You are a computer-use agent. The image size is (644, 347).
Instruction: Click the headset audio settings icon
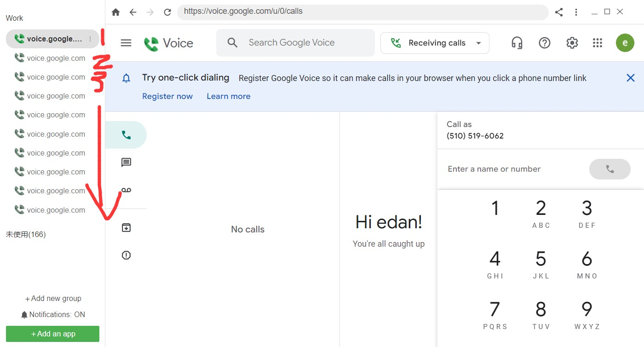pos(517,43)
